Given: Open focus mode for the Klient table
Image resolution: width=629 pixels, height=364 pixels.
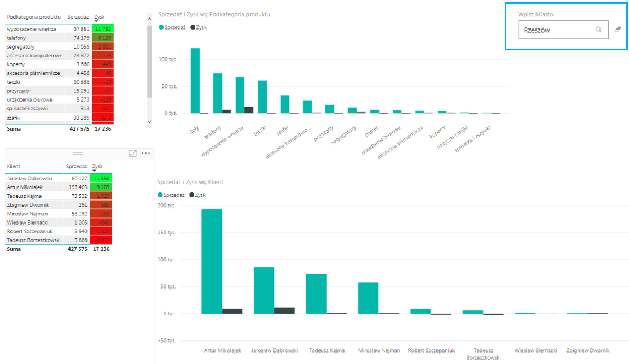Looking at the screenshot, I should coord(132,154).
